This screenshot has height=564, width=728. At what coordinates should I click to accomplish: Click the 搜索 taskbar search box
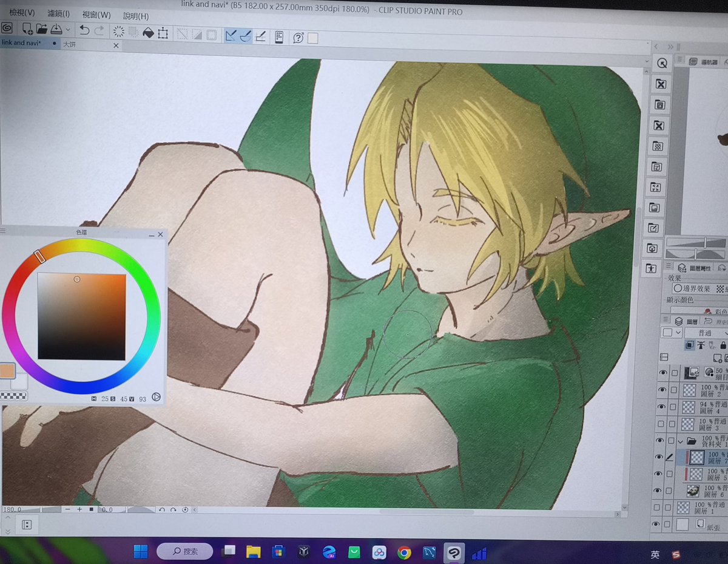[185, 551]
